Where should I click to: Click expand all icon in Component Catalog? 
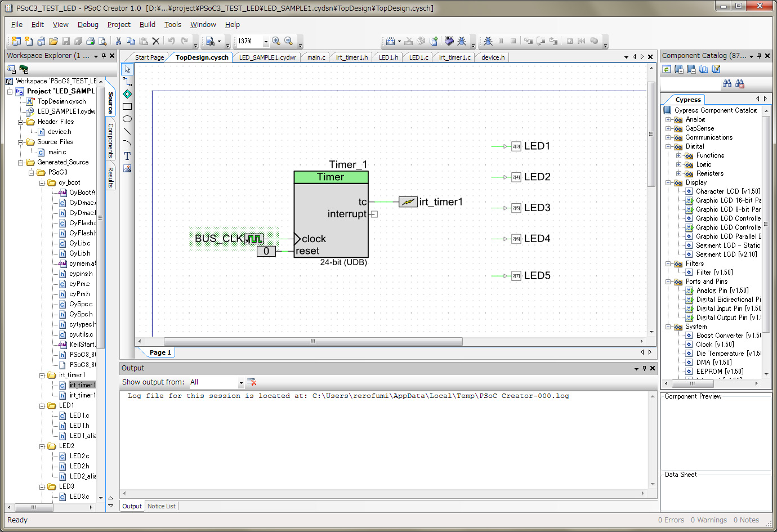[x=679, y=69]
